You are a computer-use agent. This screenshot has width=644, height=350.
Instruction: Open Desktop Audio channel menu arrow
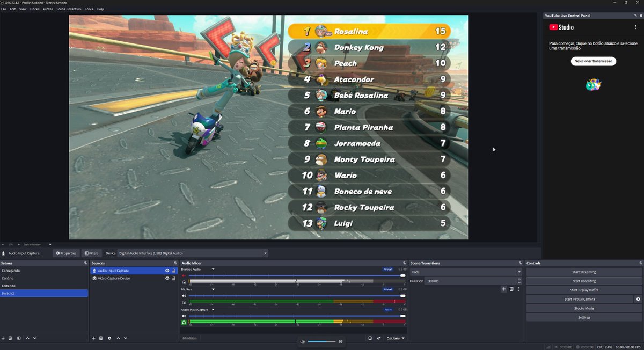(213, 269)
